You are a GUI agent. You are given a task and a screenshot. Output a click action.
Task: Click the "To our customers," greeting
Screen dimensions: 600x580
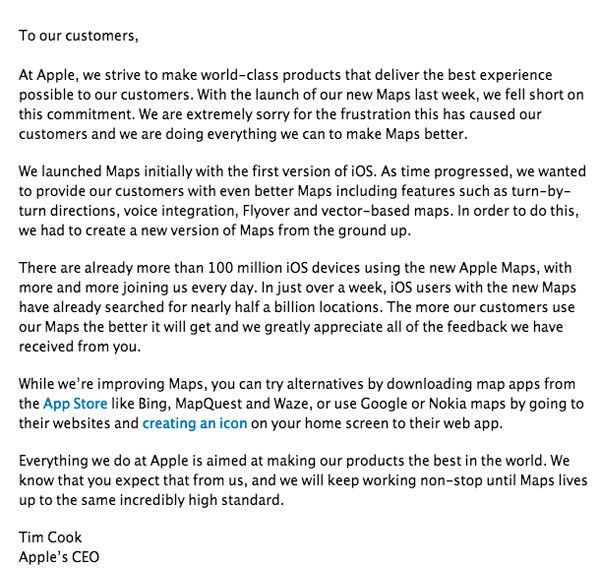coord(78,37)
